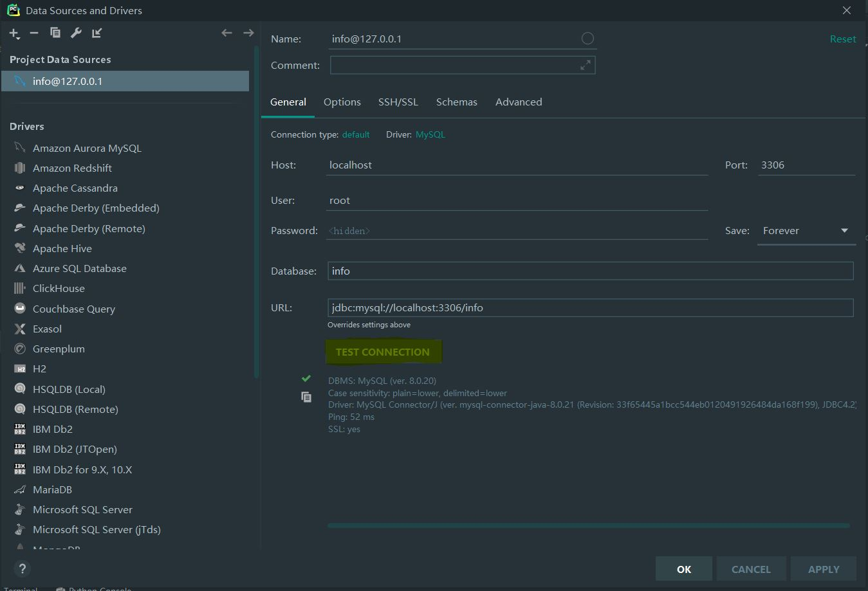
Task: Import data source from sources icon
Action: (x=97, y=33)
